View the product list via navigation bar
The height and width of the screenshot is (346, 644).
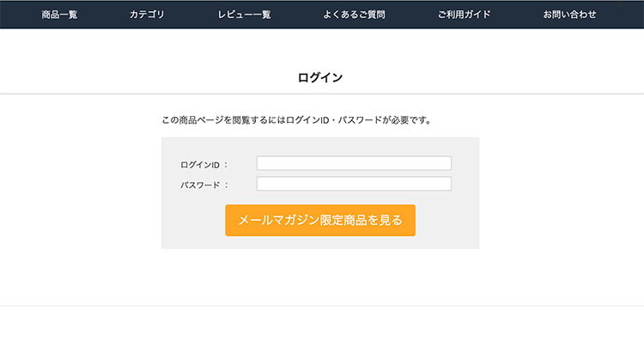coord(59,15)
